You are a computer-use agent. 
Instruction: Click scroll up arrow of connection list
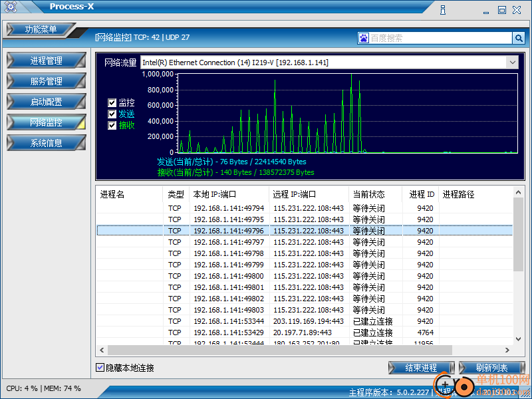click(518, 192)
